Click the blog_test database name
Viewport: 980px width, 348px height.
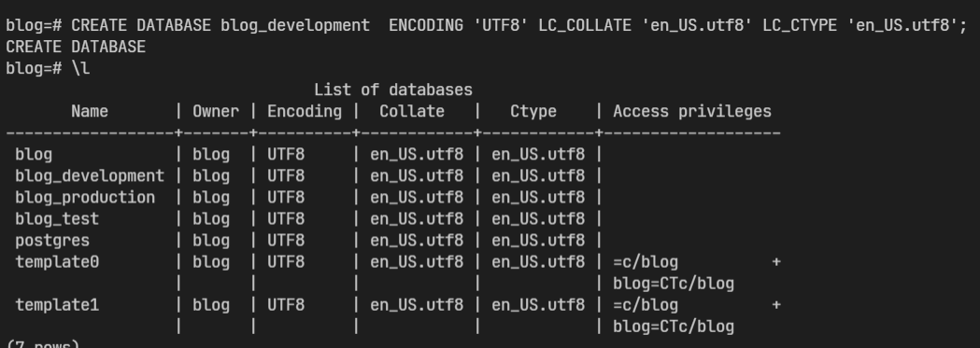coord(57,219)
